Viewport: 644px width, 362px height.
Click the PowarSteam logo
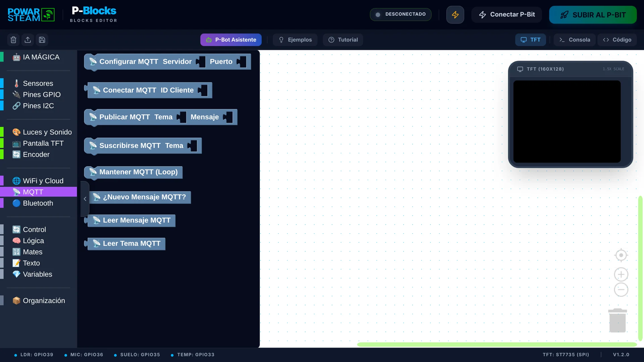pyautogui.click(x=31, y=15)
